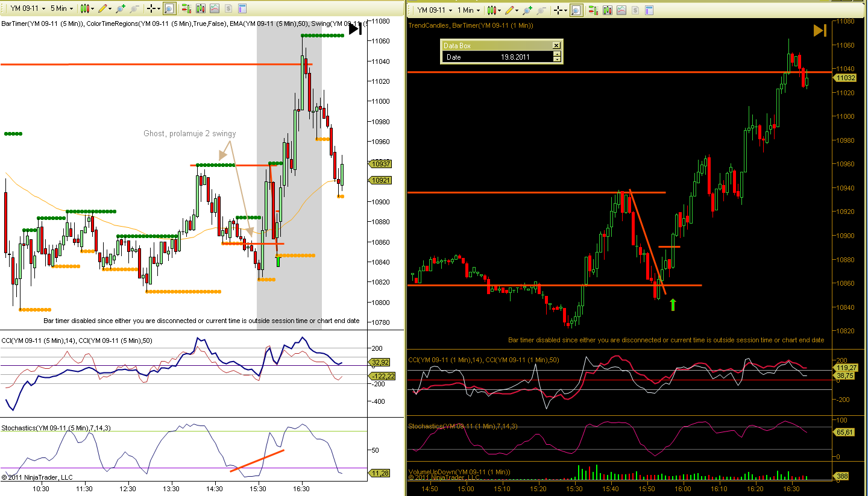Screen dimensions: 868x496
Task: Open Indicators icon in 5 Min chart toolbar
Action: click(x=215, y=9)
